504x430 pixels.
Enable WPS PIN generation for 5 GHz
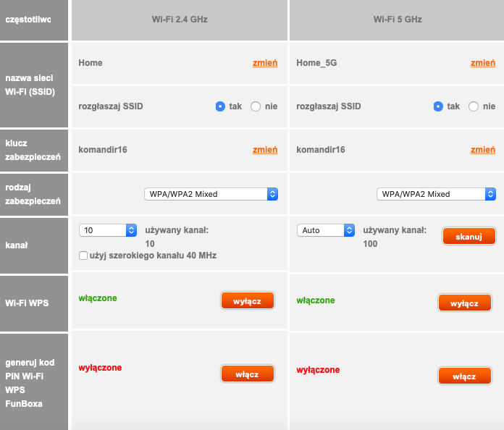[464, 376]
